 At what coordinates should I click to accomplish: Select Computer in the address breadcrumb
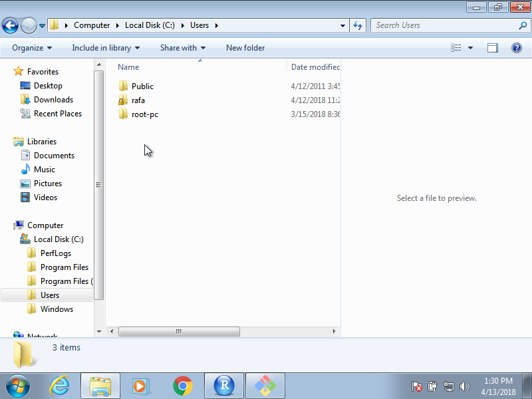92,25
